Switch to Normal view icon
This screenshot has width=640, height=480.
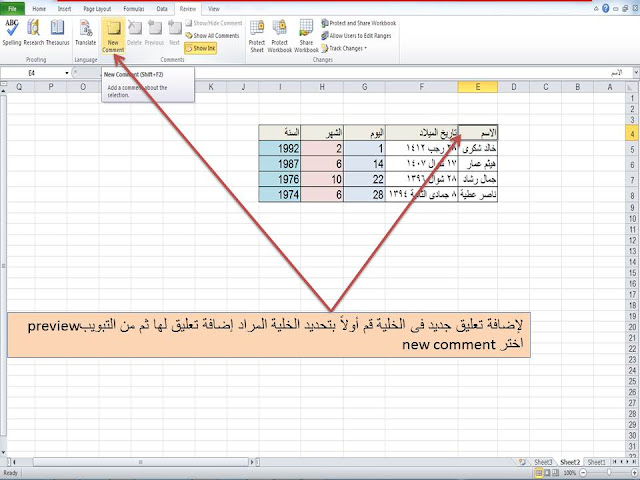click(x=539, y=473)
